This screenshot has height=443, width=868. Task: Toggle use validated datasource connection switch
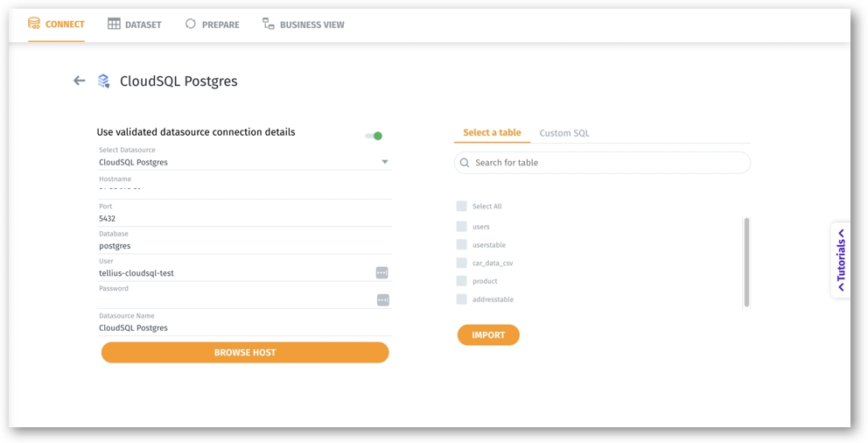(x=374, y=136)
